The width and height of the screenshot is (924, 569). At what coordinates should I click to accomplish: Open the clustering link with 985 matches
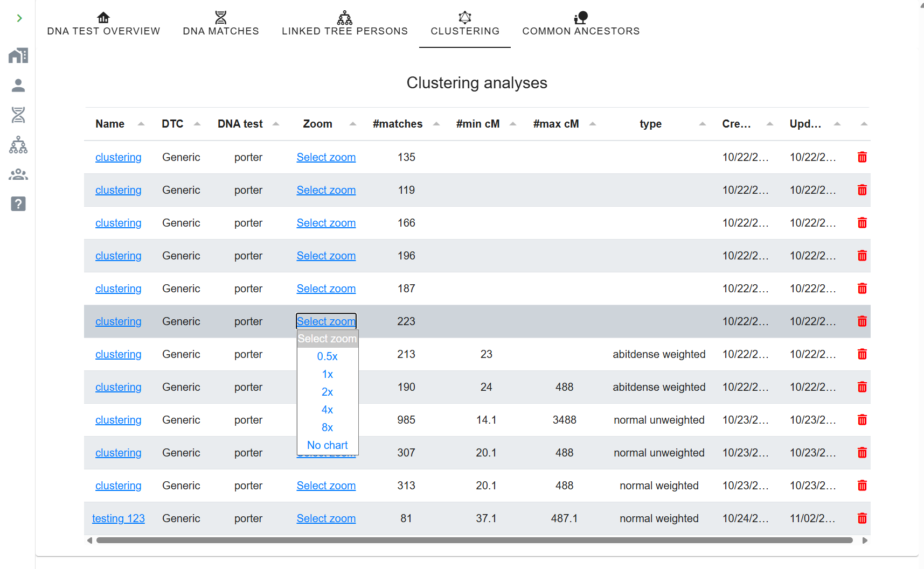point(119,420)
